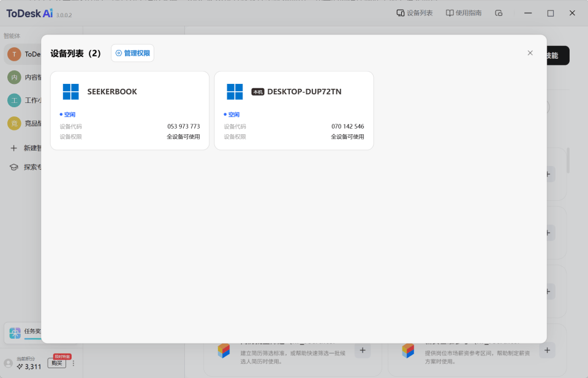Select the SEEKERBOOK device card
588x378 pixels.
pyautogui.click(x=130, y=111)
